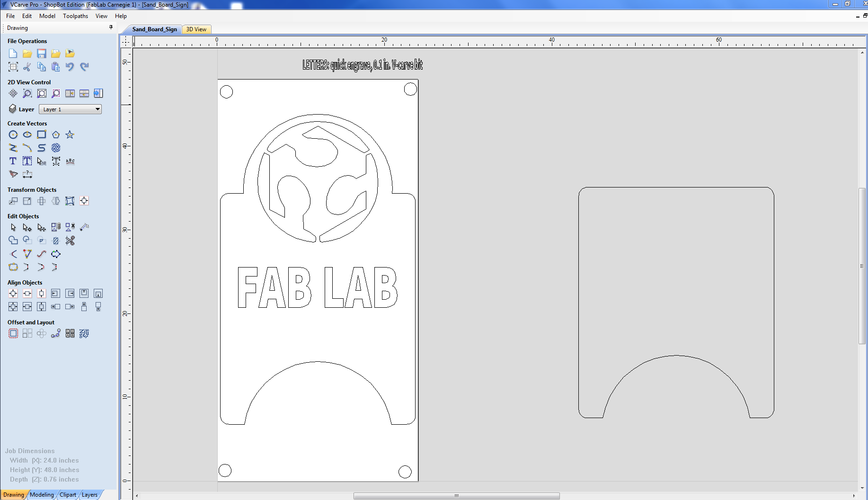Activate the Pan view tool
The width and height of the screenshot is (868, 500).
click(13, 93)
